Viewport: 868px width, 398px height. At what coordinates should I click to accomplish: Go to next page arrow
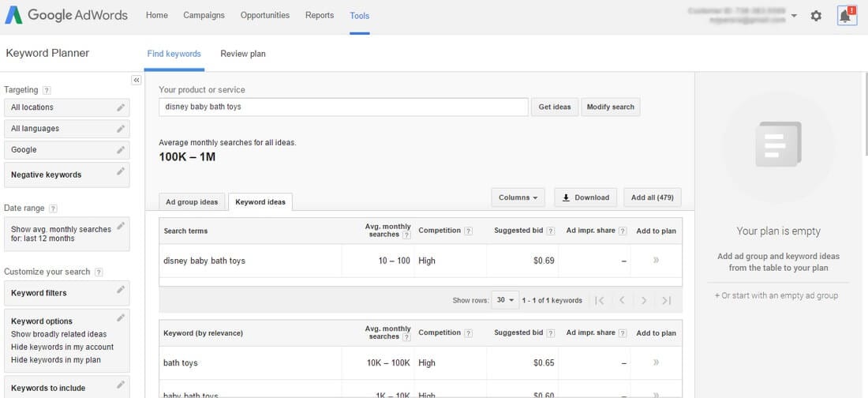644,300
